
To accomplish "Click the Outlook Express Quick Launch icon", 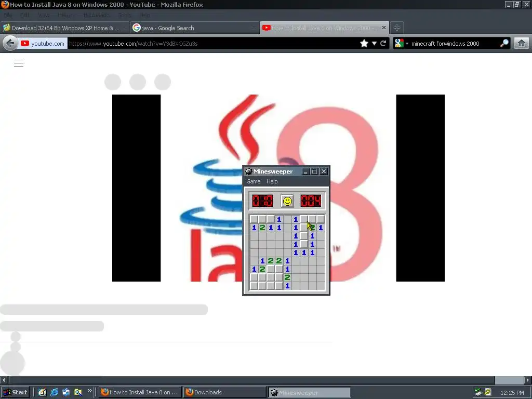I will (x=66, y=392).
